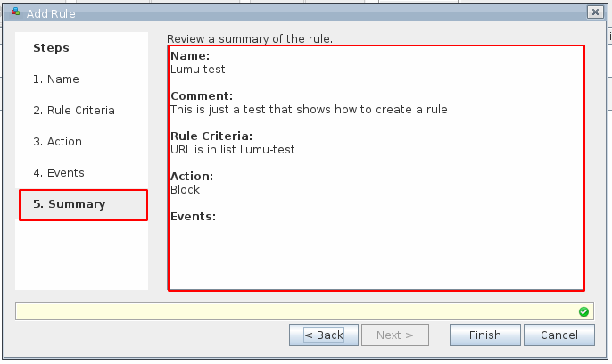The width and height of the screenshot is (612, 364).
Task: Select step 4. Events
Action: click(59, 173)
